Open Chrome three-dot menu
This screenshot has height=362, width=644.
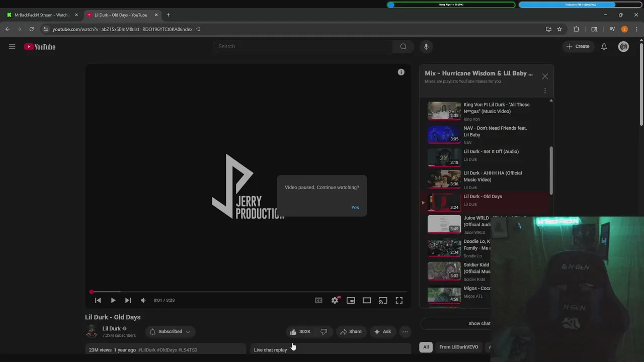tap(636, 29)
